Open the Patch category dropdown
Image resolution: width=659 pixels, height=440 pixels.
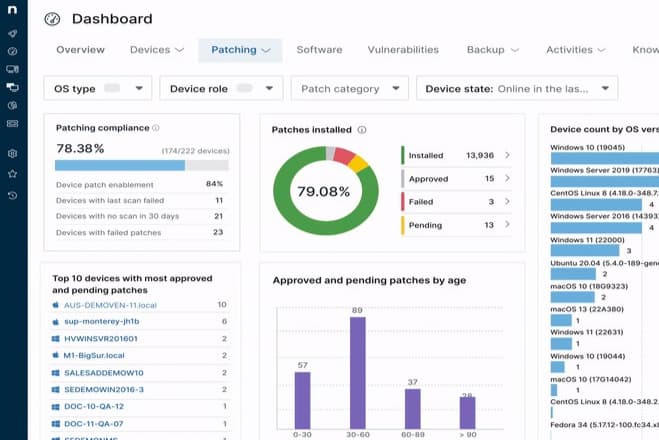pyautogui.click(x=349, y=89)
